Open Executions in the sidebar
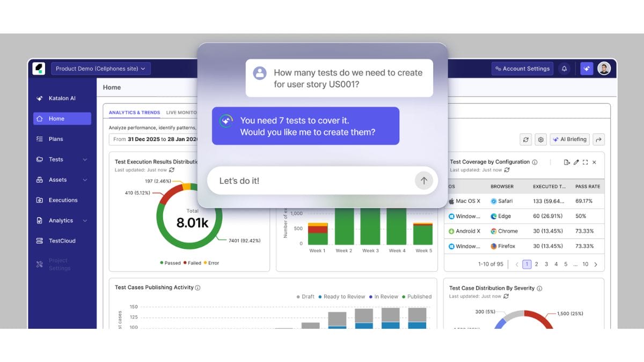644x362 pixels. [62, 200]
